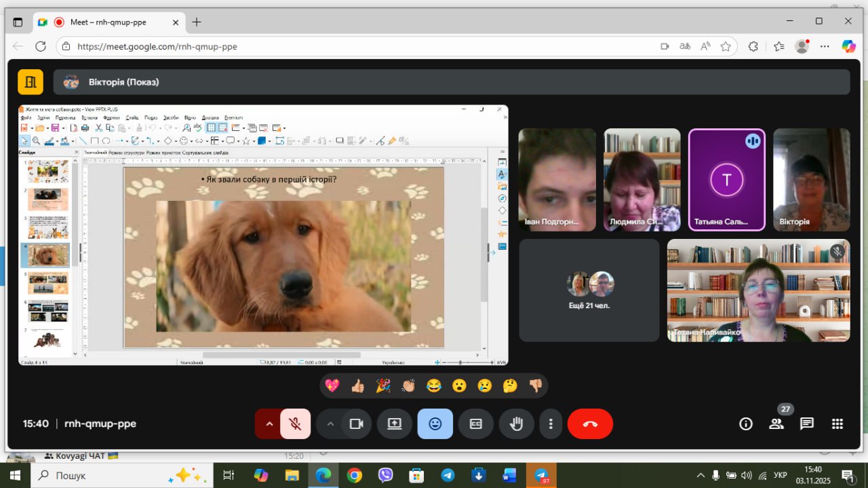This screenshot has width=868, height=488.
Task: Open the chat panel icon
Action: [806, 424]
